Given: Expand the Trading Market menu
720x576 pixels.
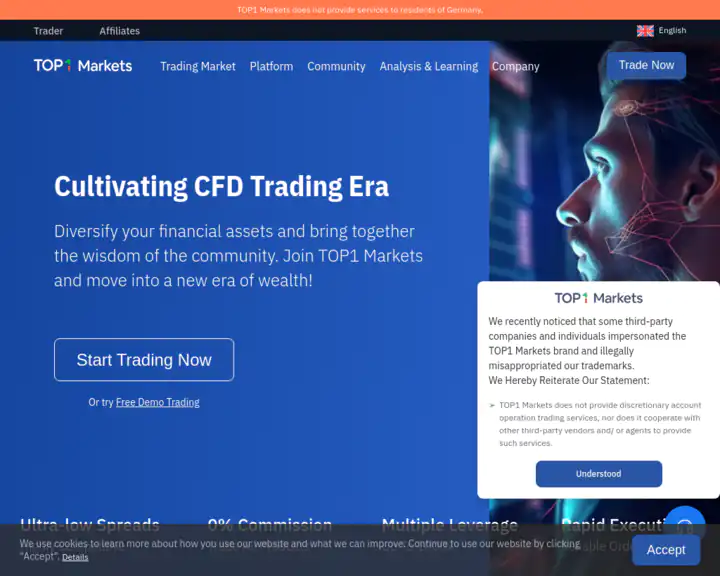Looking at the screenshot, I should click(x=198, y=66).
